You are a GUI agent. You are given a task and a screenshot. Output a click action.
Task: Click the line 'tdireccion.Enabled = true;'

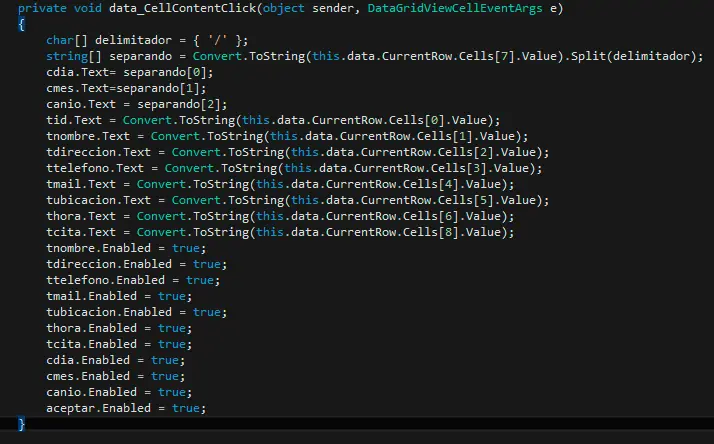[137, 264]
